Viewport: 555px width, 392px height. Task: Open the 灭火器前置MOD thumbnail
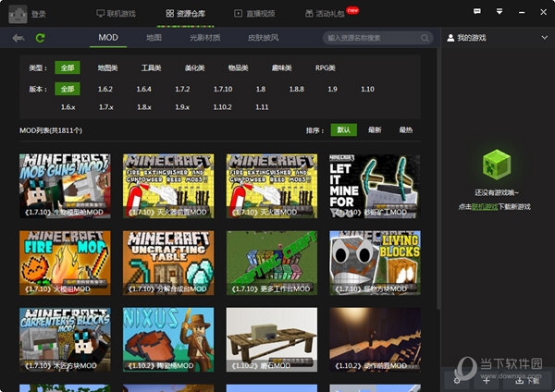pyautogui.click(x=168, y=186)
